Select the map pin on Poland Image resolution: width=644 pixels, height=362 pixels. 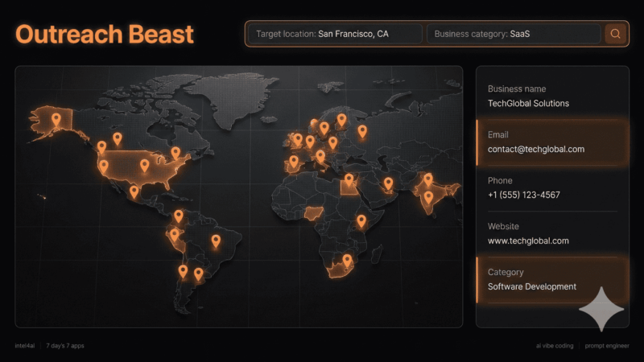pyautogui.click(x=332, y=142)
